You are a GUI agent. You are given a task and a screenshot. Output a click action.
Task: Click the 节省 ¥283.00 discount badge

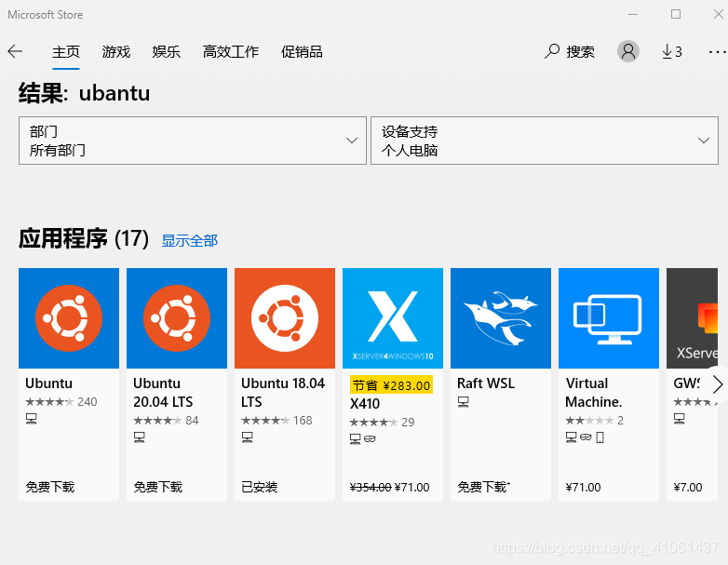[391, 385]
